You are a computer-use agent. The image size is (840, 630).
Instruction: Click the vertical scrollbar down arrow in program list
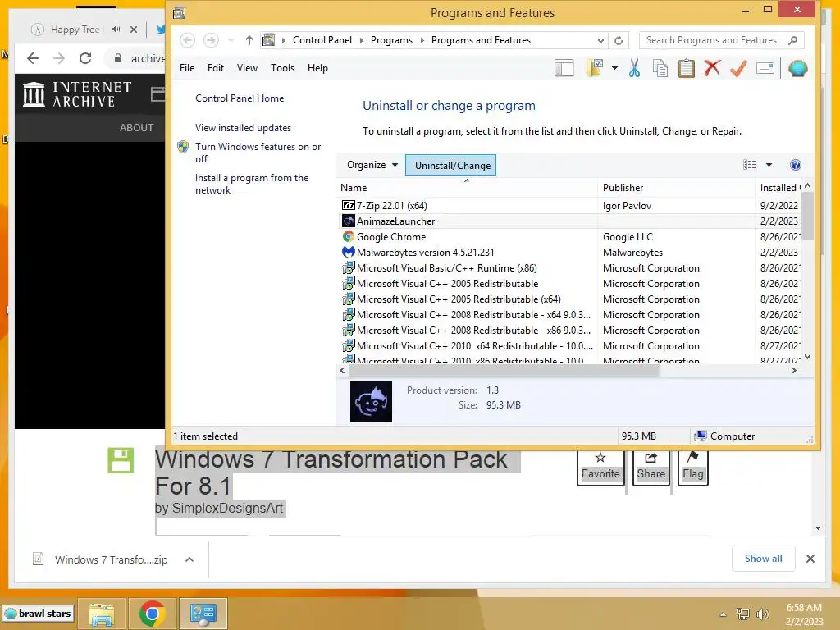808,357
